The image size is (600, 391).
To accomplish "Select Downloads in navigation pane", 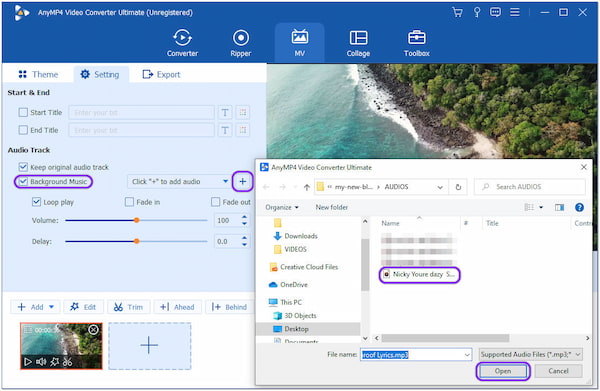I will (x=295, y=236).
